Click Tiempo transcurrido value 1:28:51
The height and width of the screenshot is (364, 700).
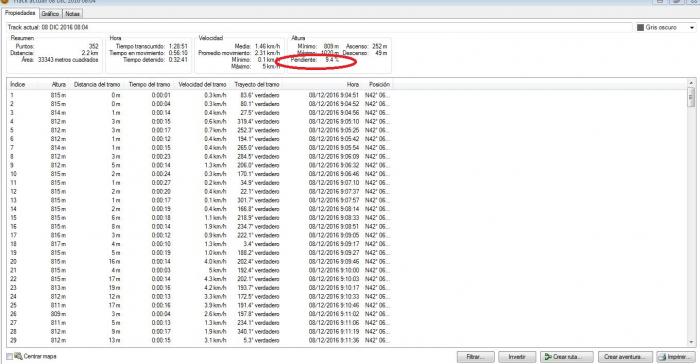tap(178, 46)
